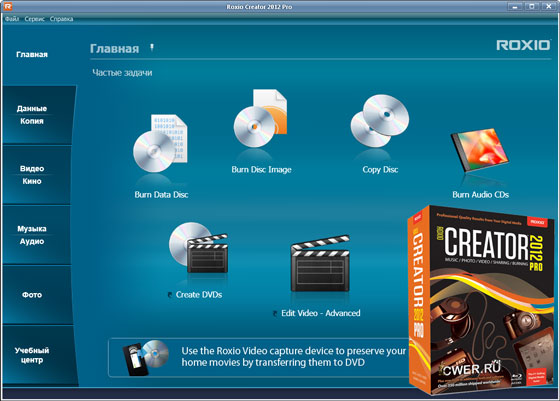Click the Edit Video - Advanced text link
The width and height of the screenshot is (560, 401).
coord(321,313)
